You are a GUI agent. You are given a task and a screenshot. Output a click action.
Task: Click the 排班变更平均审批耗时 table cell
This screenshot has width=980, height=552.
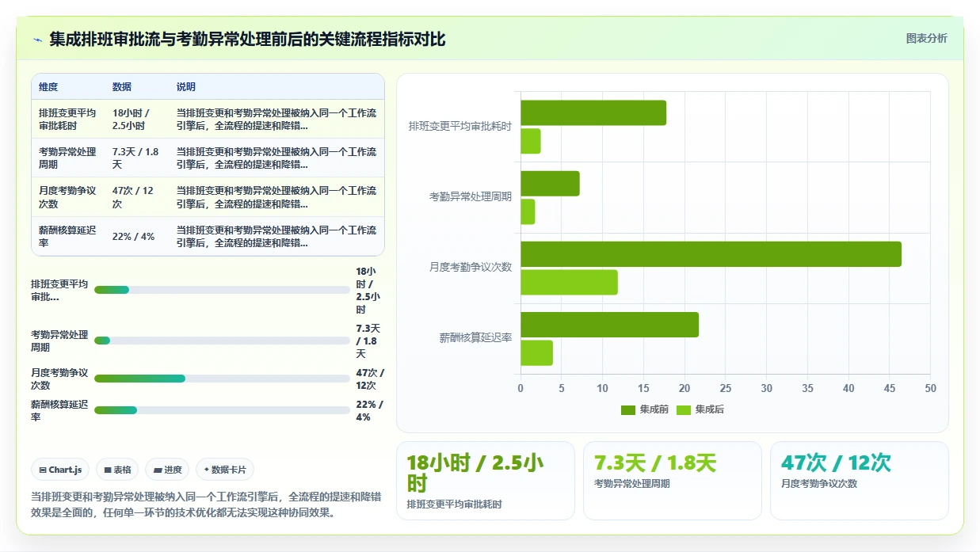coord(68,119)
